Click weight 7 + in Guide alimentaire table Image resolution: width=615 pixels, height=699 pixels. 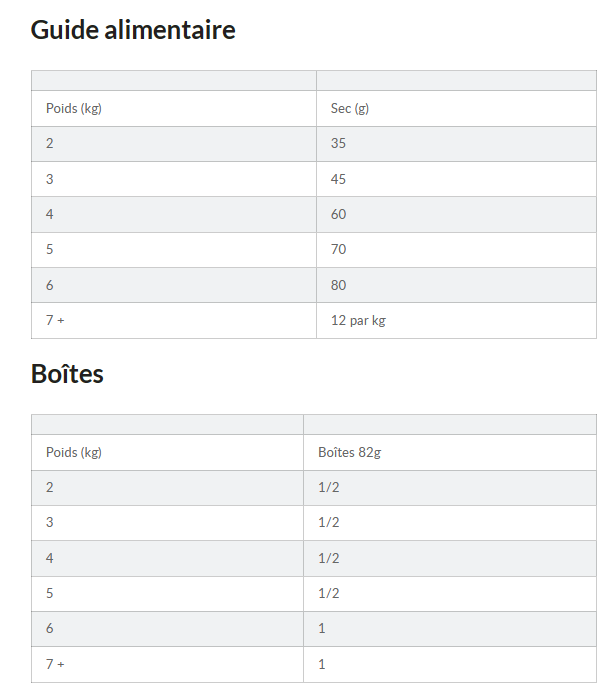(x=55, y=321)
